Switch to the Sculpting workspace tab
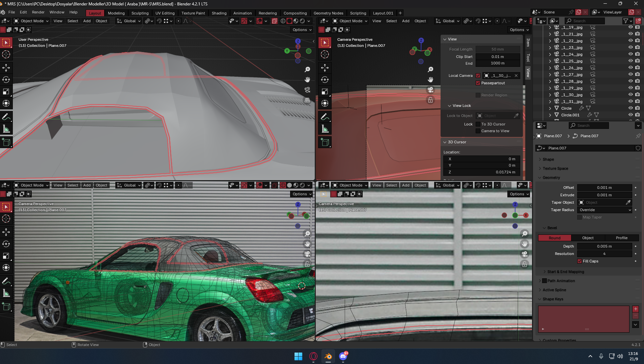The height and width of the screenshot is (364, 644). pyautogui.click(x=140, y=13)
